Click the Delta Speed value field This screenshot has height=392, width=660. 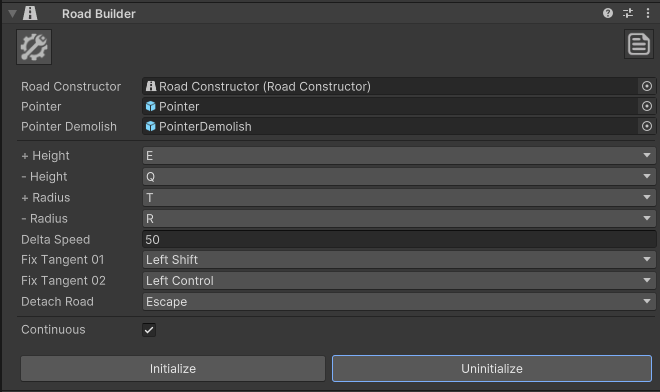399,240
